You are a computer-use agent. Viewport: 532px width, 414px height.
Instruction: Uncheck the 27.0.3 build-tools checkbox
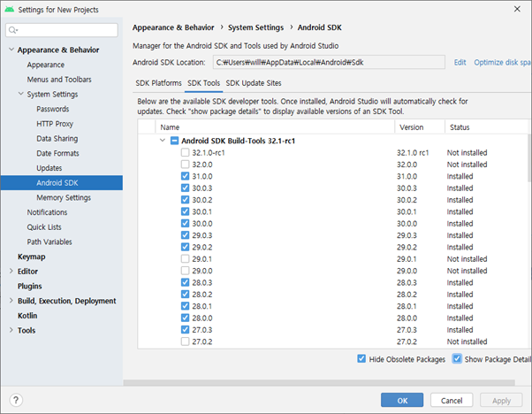[x=185, y=329]
